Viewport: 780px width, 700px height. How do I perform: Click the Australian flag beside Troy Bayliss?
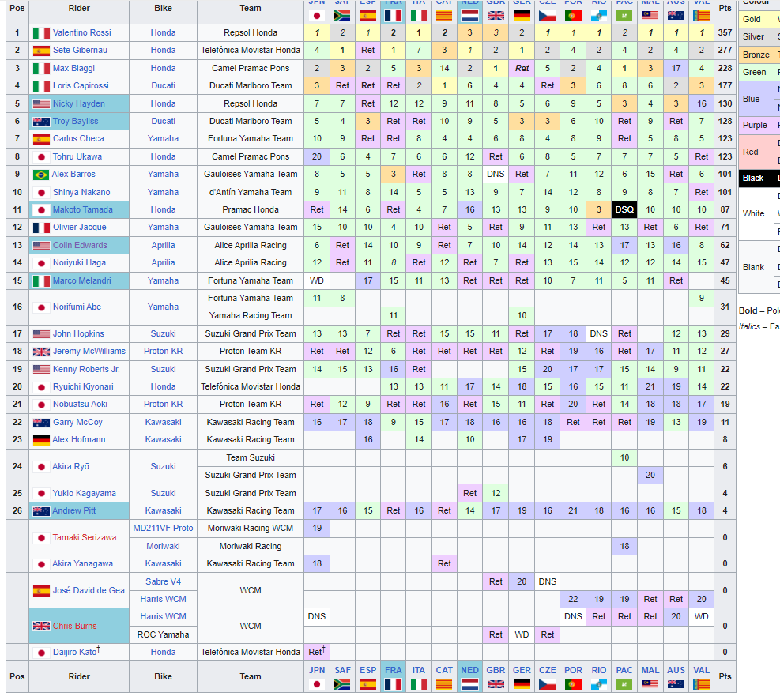(41, 122)
